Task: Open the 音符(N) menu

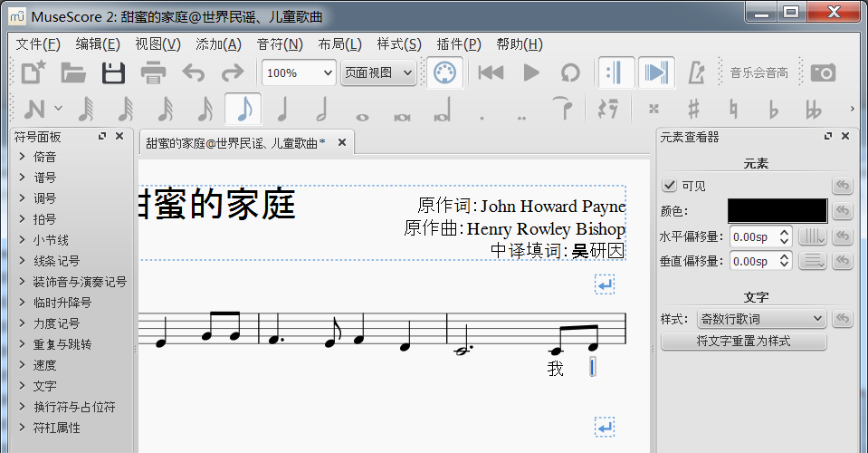Action: coord(280,44)
